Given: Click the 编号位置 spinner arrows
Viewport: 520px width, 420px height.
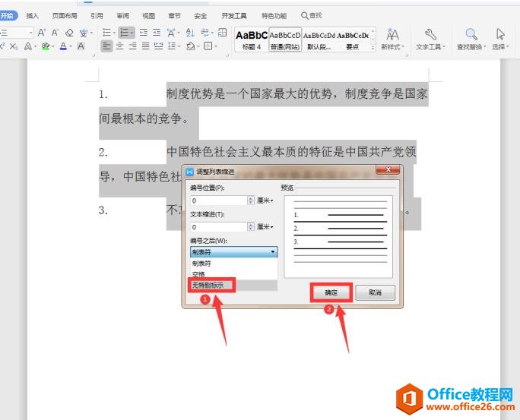Looking at the screenshot, I should tap(251, 201).
